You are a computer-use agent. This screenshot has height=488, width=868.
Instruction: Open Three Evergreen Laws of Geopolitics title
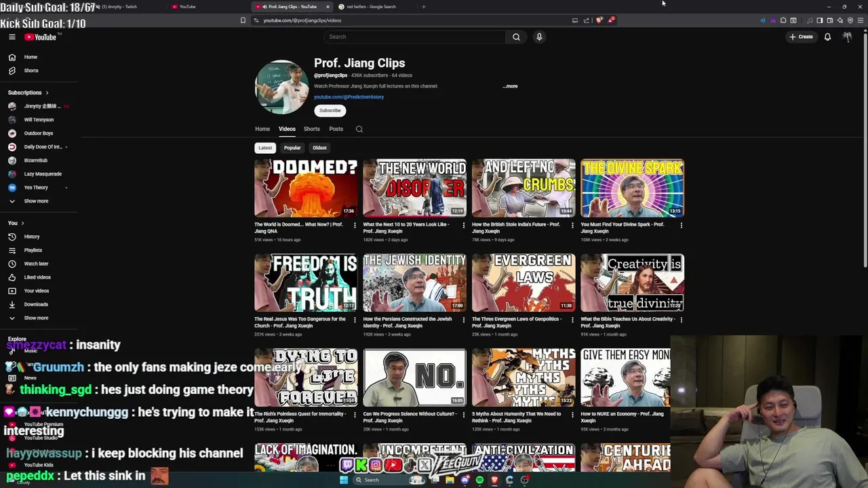click(517, 322)
